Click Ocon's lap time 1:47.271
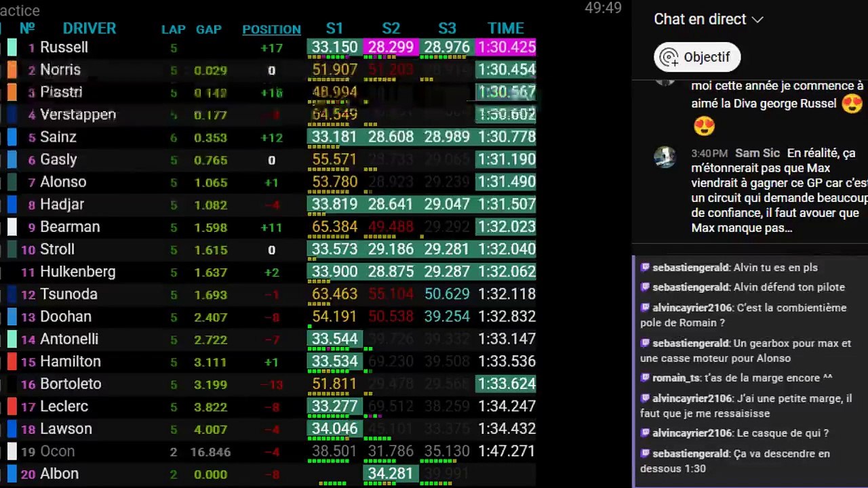Screen dimensions: 868x488 506,451
